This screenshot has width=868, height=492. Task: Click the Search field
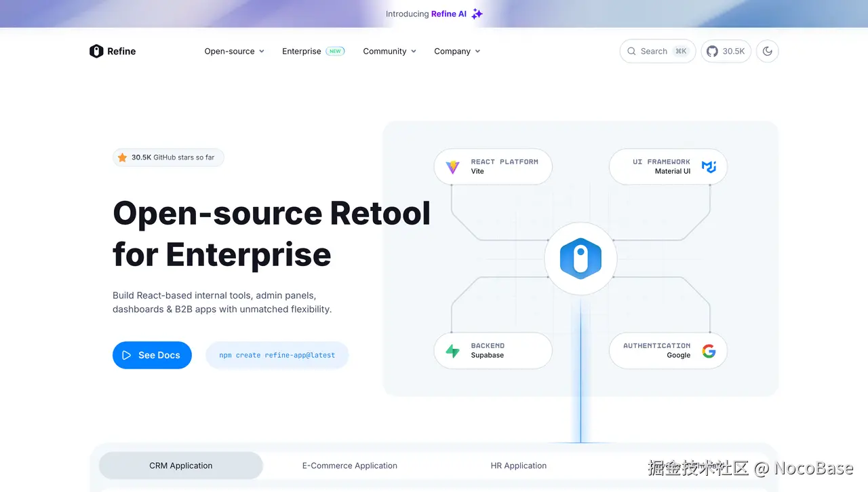point(658,51)
